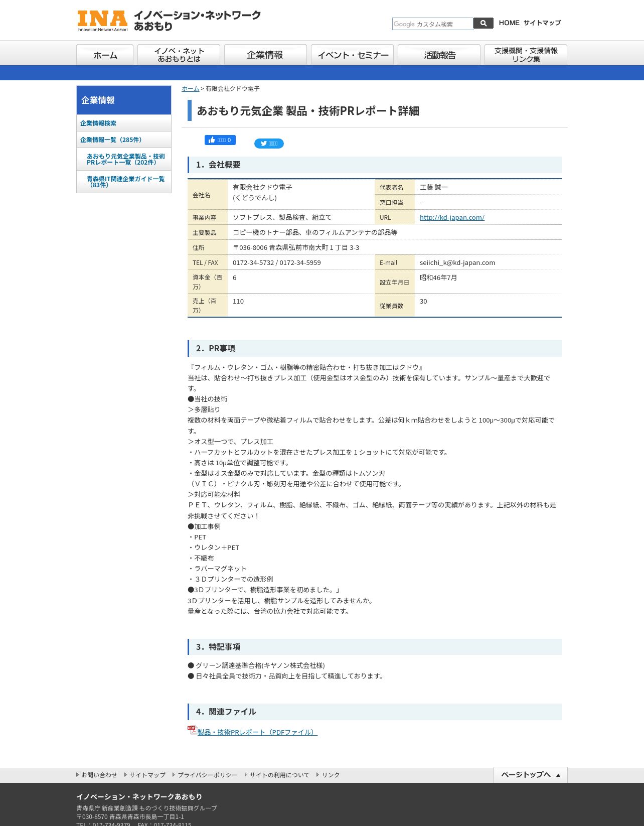Select イベント・セミナー navigation tab
The height and width of the screenshot is (826, 644).
352,55
